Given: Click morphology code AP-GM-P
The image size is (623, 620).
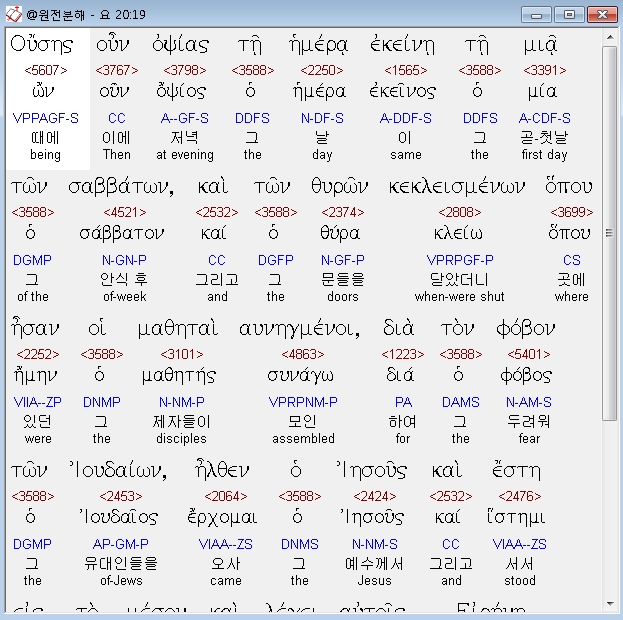Looking at the screenshot, I should click(121, 544).
